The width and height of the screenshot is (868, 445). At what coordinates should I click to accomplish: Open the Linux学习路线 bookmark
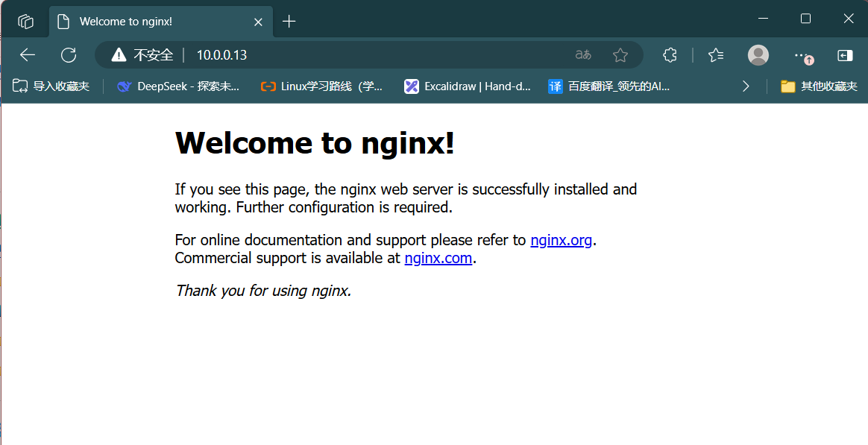[x=321, y=86]
